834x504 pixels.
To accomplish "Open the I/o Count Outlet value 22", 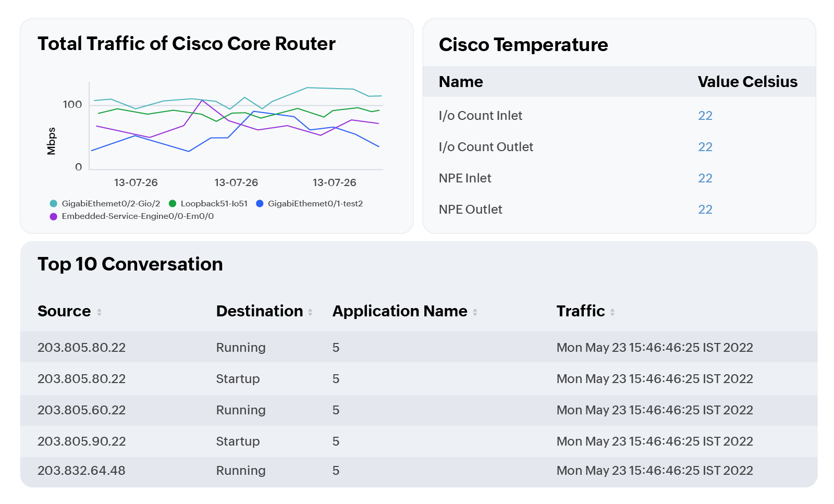I will pos(705,147).
